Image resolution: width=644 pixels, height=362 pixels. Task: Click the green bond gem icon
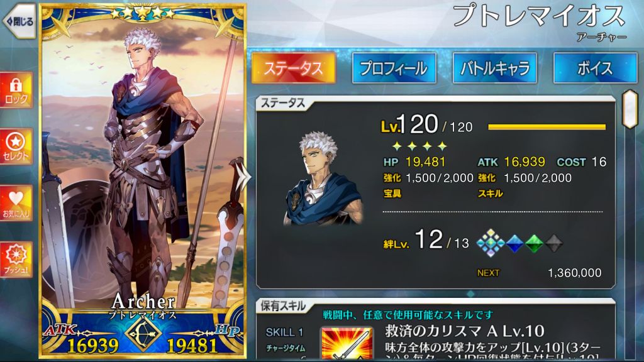coord(534,243)
